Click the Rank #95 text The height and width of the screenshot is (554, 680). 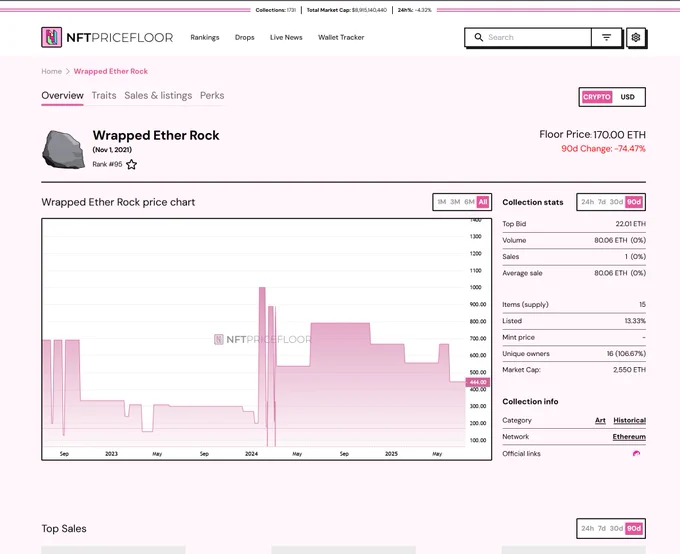107,164
